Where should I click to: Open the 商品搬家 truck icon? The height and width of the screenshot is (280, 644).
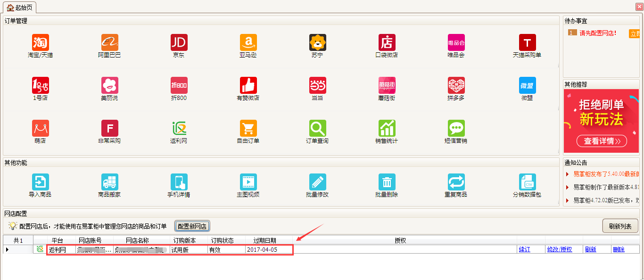(109, 182)
